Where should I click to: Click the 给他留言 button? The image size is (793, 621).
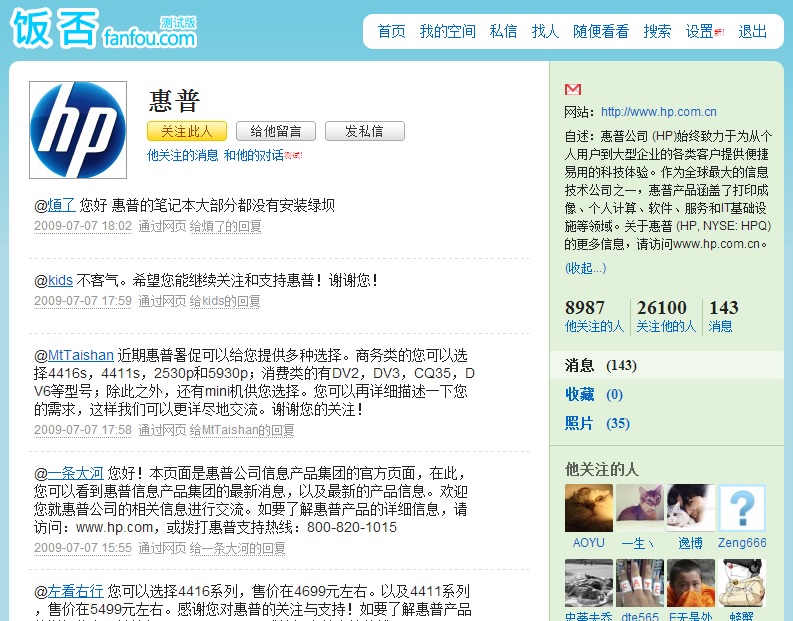pos(276,131)
